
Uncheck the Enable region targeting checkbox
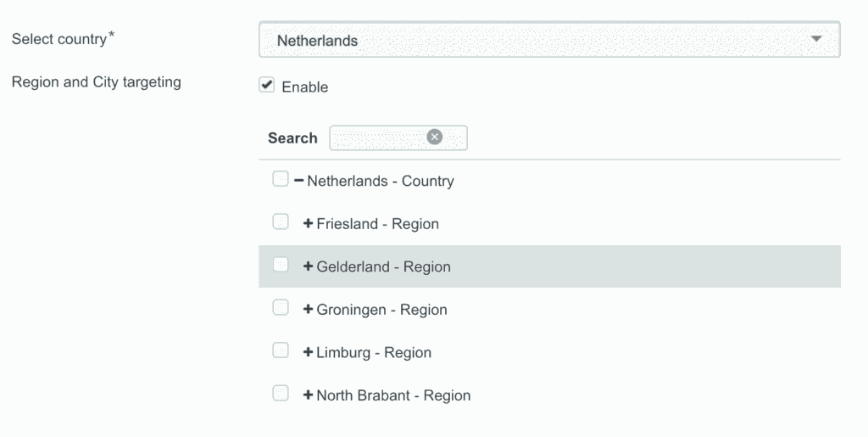point(267,86)
